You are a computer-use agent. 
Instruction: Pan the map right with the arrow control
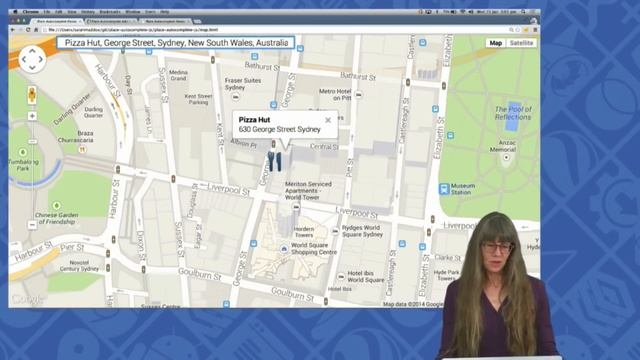41,60
